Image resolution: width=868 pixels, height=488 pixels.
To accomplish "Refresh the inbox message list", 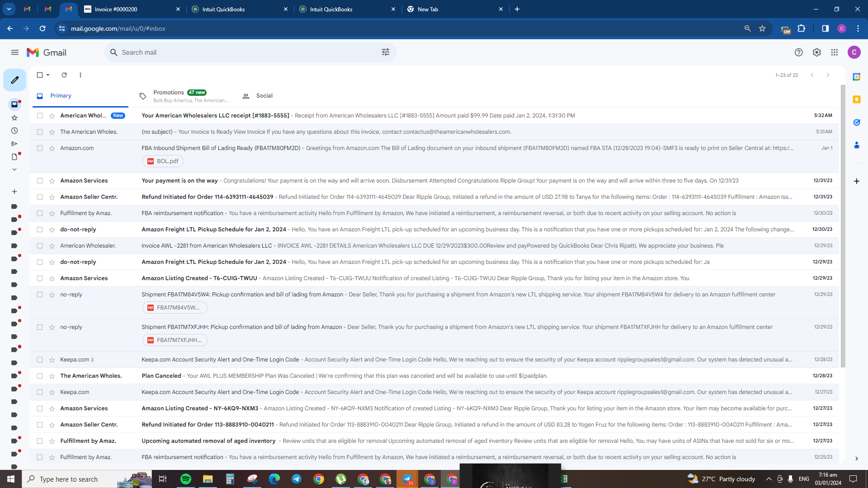I will pos(64,75).
